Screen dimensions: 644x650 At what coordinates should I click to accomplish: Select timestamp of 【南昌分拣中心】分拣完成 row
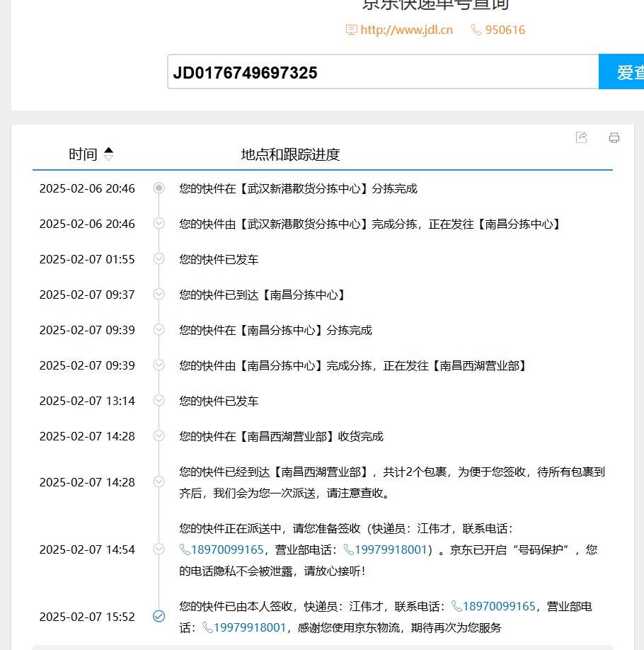[x=87, y=330]
